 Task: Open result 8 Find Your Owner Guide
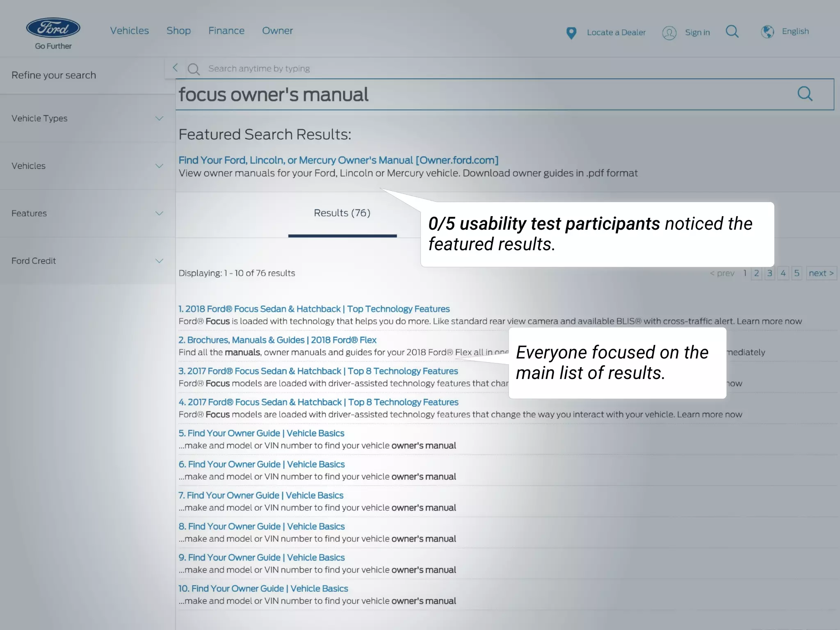(261, 527)
